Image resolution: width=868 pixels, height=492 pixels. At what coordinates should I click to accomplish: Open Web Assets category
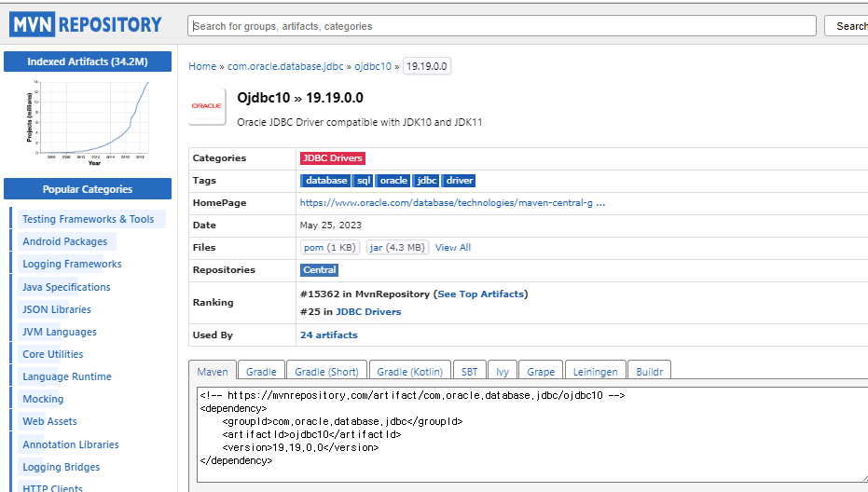(49, 421)
